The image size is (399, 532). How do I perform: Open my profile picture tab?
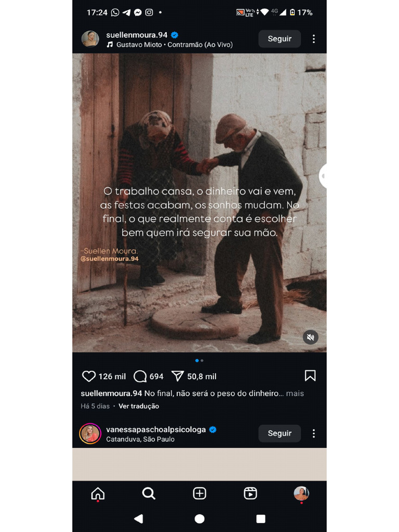(301, 494)
